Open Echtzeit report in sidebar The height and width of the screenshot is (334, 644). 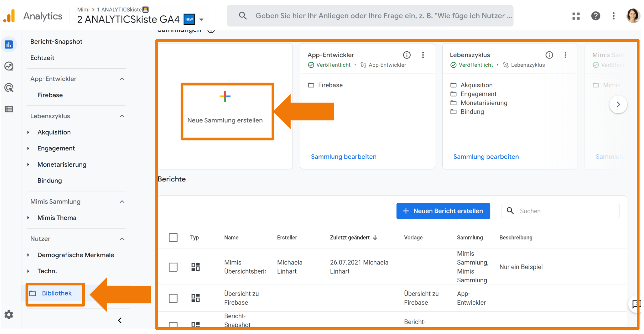tap(42, 58)
